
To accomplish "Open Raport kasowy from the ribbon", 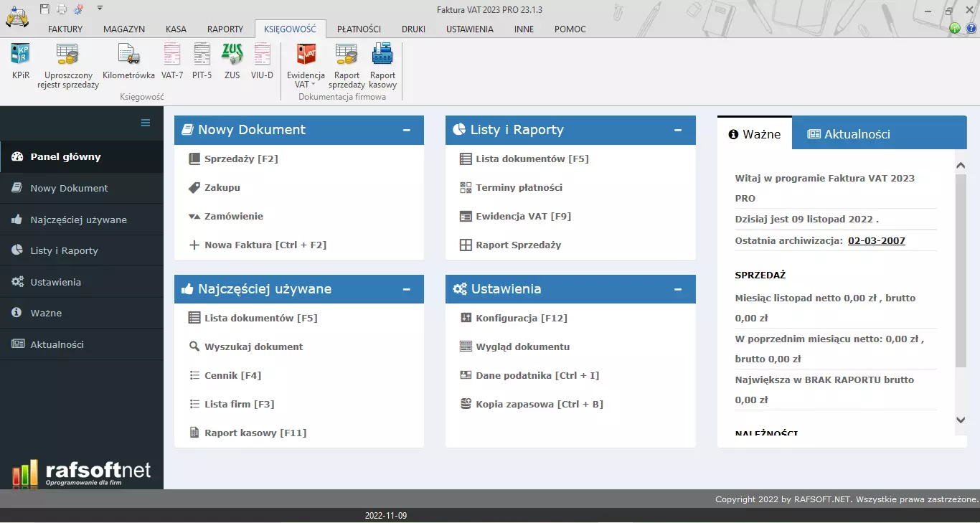I will [382, 62].
